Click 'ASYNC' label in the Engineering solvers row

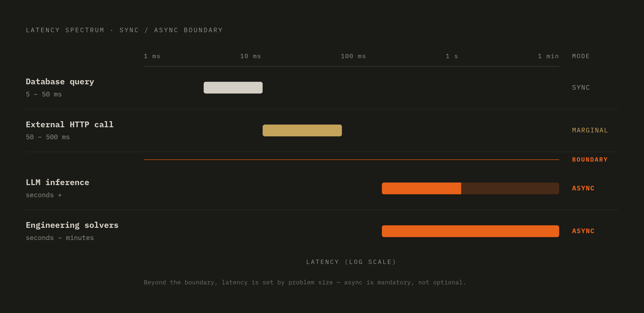(583, 231)
